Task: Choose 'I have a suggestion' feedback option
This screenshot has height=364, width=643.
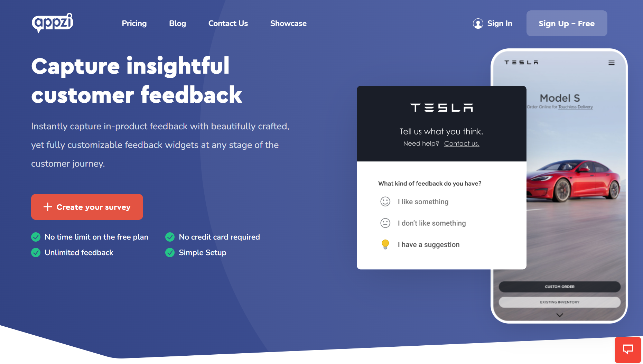Action: [429, 244]
